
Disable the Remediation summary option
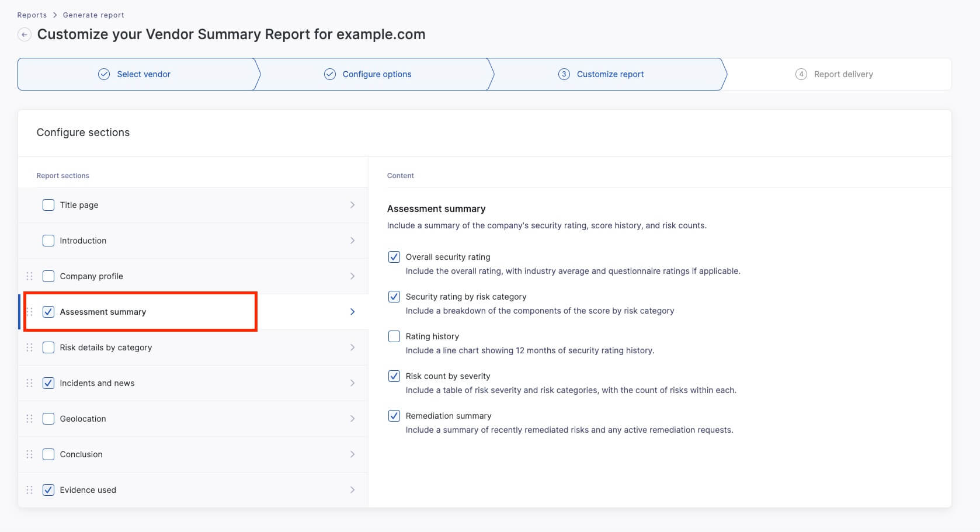pos(394,416)
